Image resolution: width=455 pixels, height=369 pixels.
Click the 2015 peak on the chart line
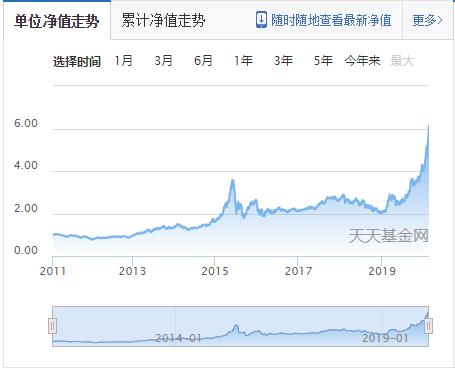[233, 181]
